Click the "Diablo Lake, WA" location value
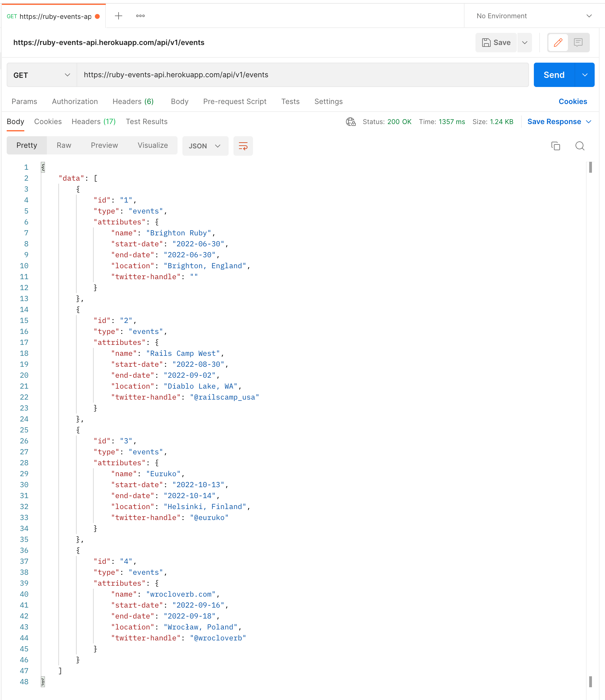 pyautogui.click(x=200, y=386)
